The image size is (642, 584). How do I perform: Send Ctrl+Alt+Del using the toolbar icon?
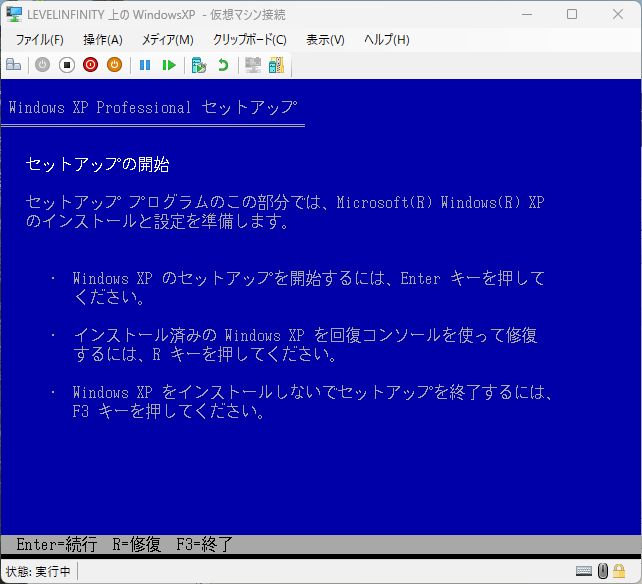(14, 65)
